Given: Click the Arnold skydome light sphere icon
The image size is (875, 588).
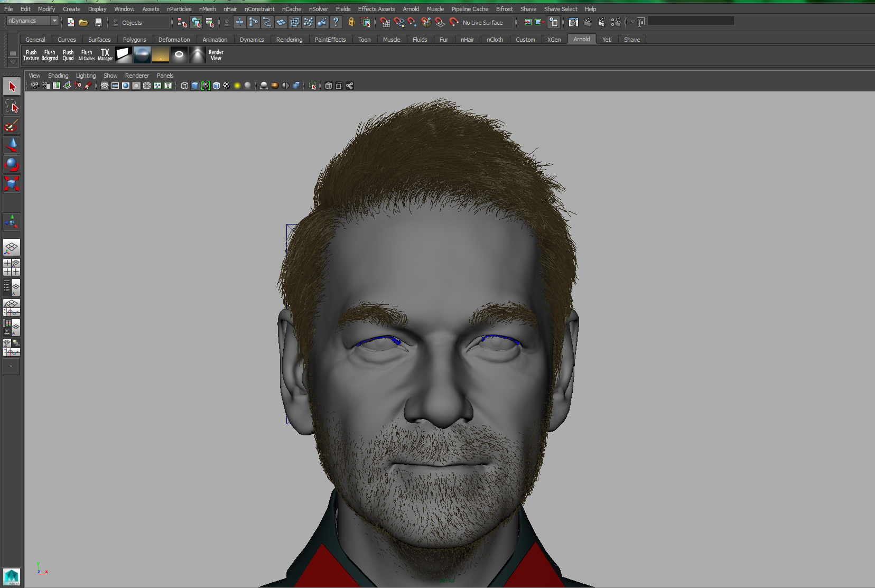Looking at the screenshot, I should coord(142,55).
